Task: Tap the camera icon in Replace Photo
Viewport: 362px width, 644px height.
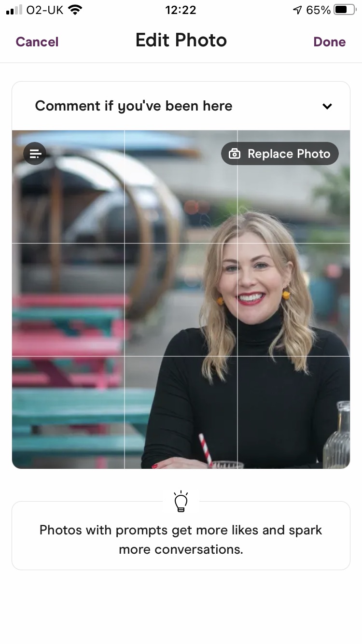Action: tap(235, 154)
